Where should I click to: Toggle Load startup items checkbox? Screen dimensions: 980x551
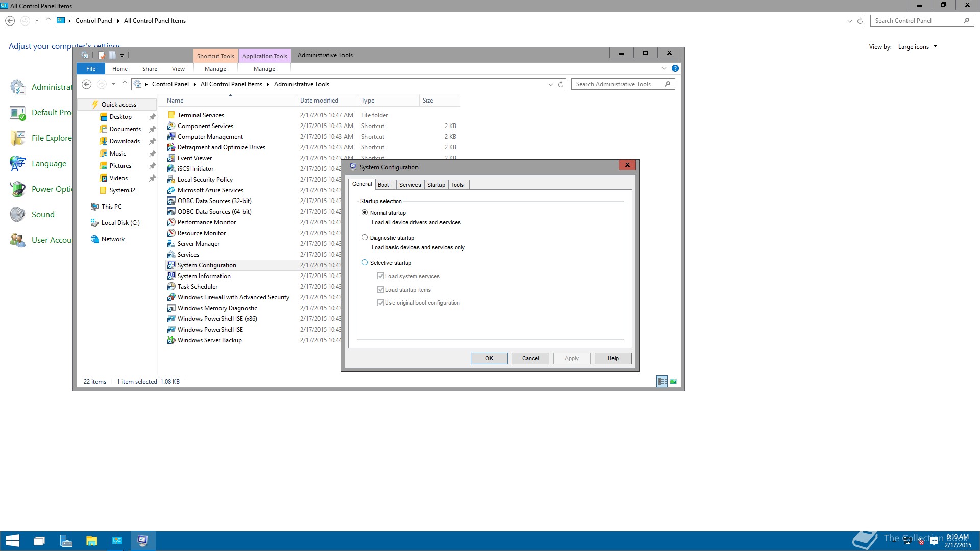coord(380,290)
